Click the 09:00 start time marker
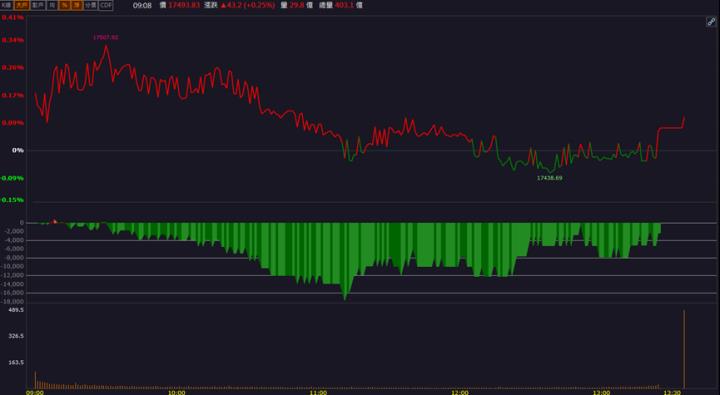This screenshot has width=720, height=395. [x=35, y=392]
